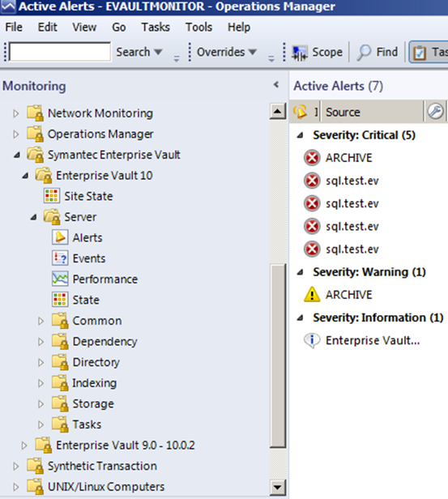Click the Server folder icon
The width and height of the screenshot is (448, 499).
click(52, 217)
